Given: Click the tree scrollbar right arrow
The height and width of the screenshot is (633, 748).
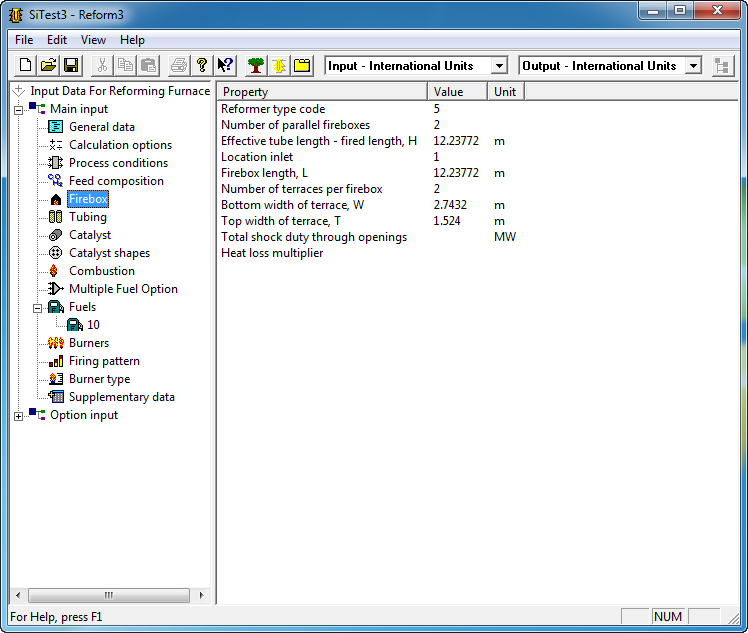Looking at the screenshot, I should tap(201, 595).
